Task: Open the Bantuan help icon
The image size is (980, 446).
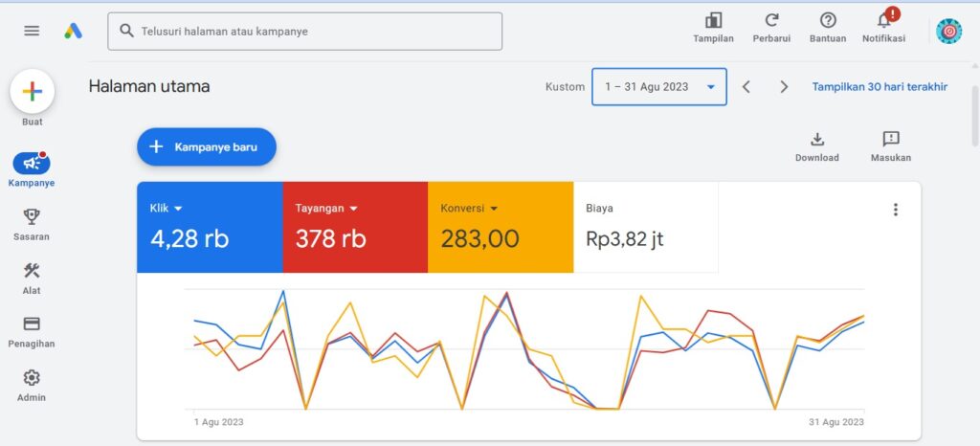Action: (x=828, y=21)
